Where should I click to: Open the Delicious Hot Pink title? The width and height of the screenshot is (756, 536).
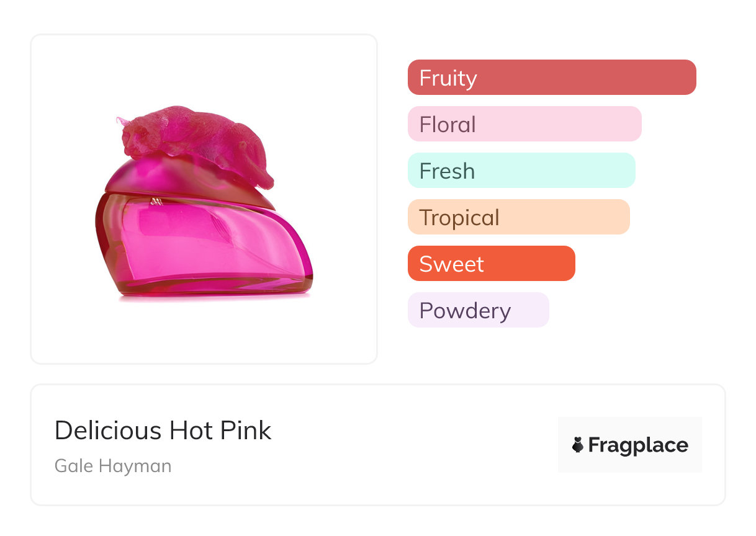163,431
